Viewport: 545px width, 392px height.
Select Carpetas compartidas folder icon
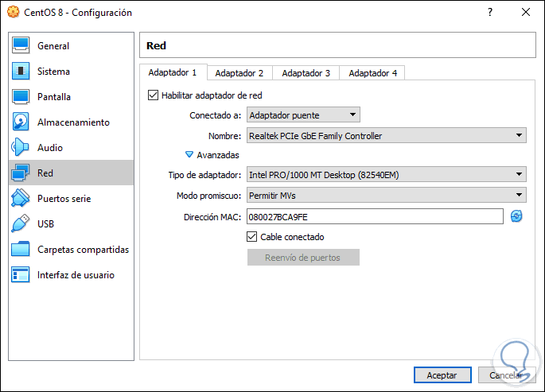tap(21, 250)
